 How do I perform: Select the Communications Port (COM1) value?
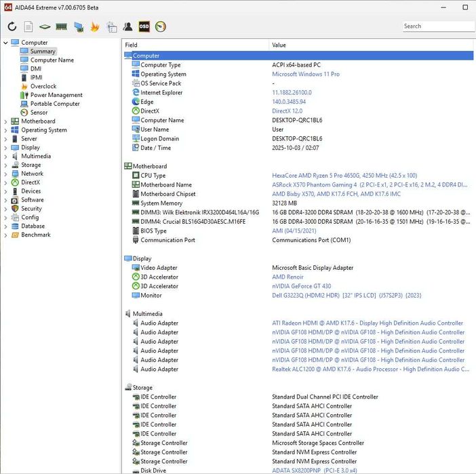(x=311, y=240)
